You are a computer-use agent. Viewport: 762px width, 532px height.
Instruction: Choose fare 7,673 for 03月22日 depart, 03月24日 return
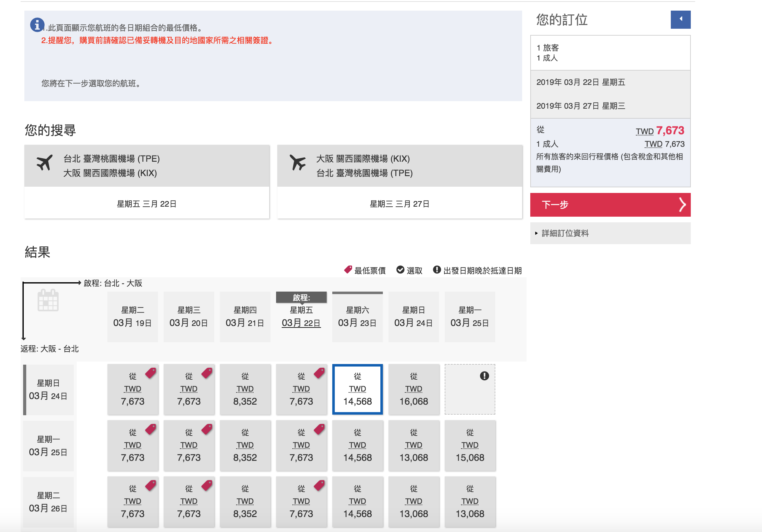click(301, 389)
